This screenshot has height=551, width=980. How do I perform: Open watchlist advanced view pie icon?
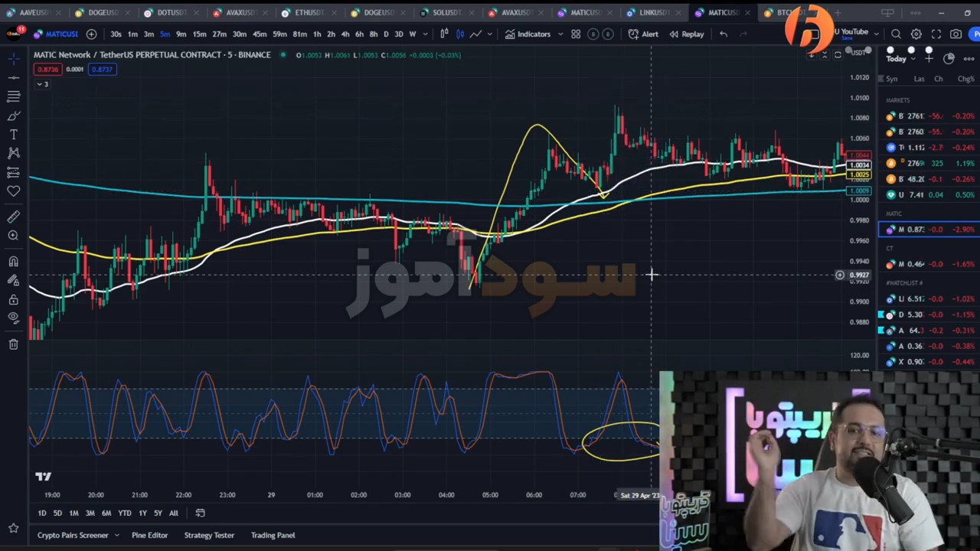pos(949,58)
